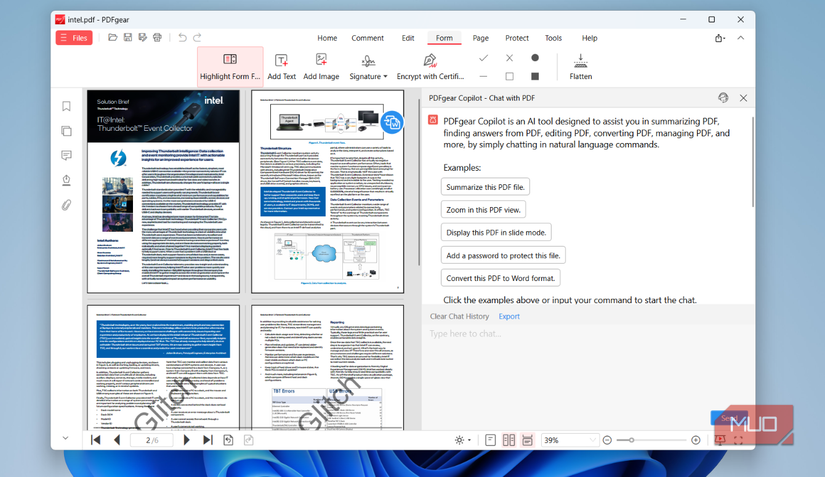Switch to the Edit tab

[x=408, y=38]
